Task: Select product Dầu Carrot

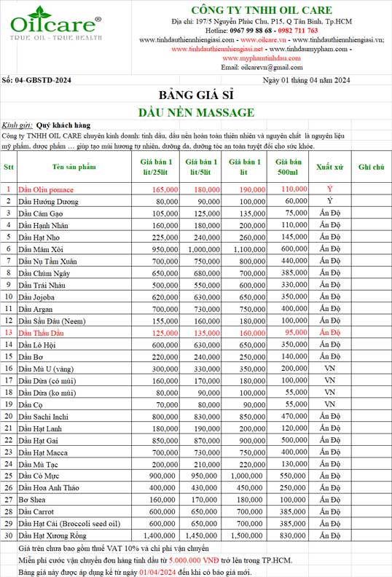Action: pos(36,512)
